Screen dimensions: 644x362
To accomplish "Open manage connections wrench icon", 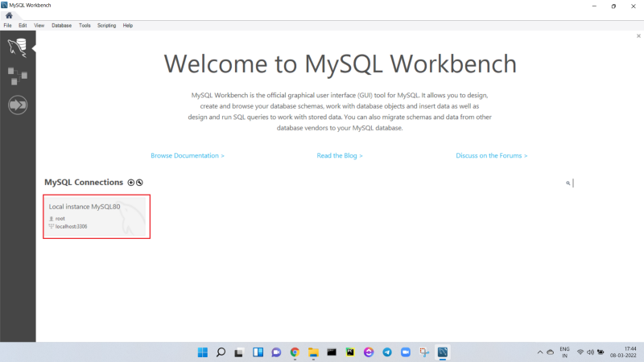I will click(x=139, y=183).
